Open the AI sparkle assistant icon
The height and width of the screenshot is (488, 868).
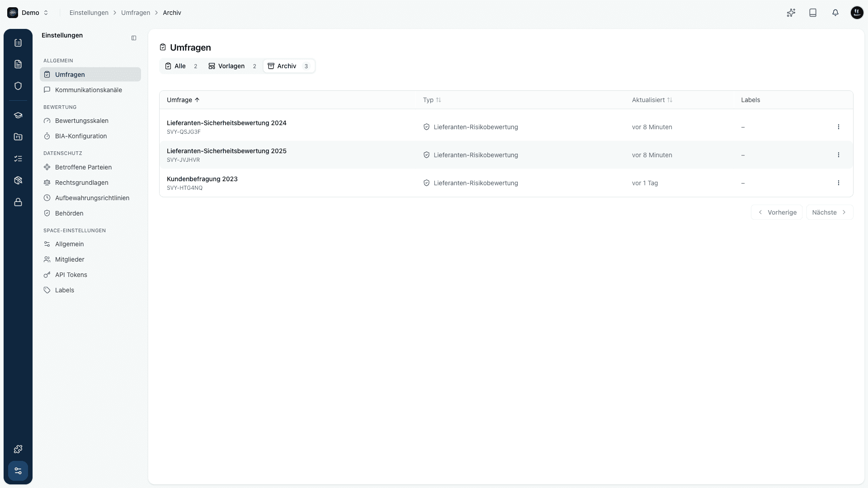(791, 13)
